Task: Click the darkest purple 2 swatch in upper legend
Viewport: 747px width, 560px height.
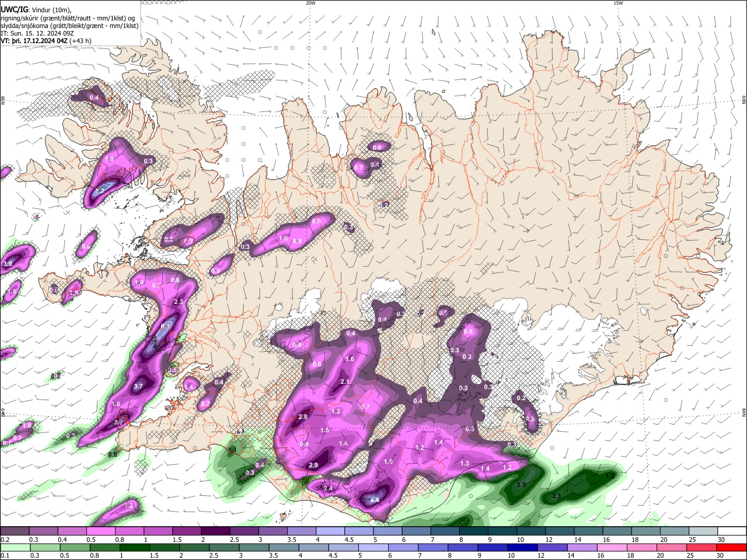Action: [x=215, y=531]
